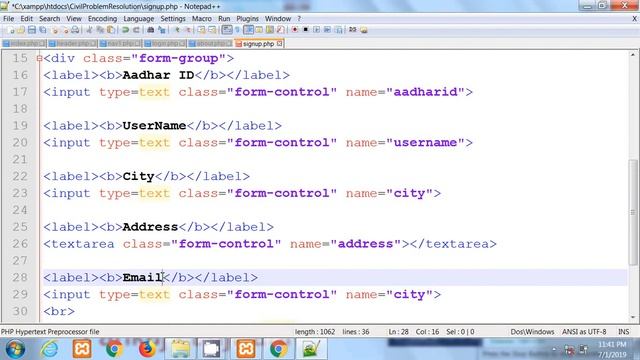
Task: Open the View menu
Action: pos(74,19)
